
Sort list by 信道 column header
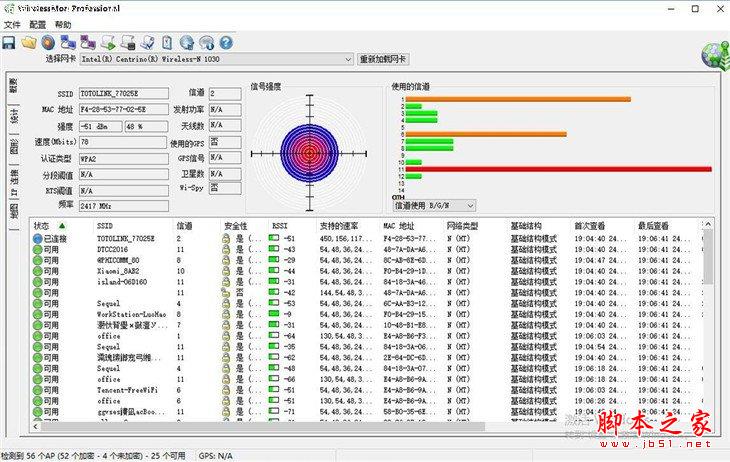tap(184, 226)
